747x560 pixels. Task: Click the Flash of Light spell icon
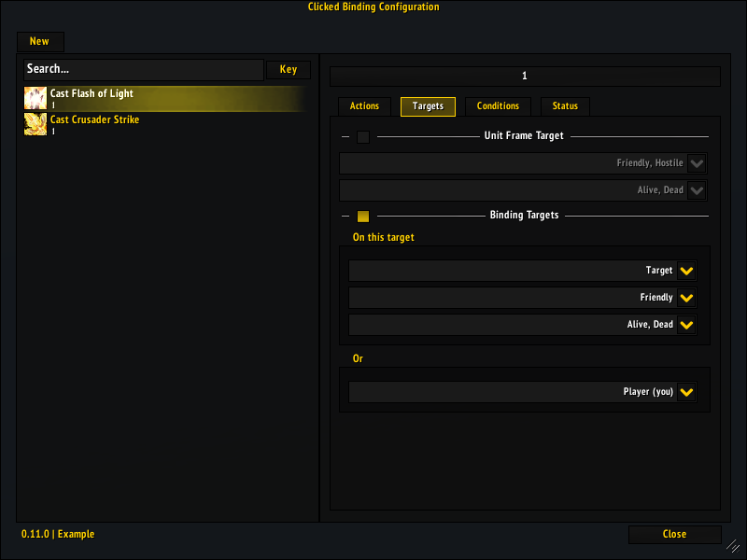pos(35,98)
